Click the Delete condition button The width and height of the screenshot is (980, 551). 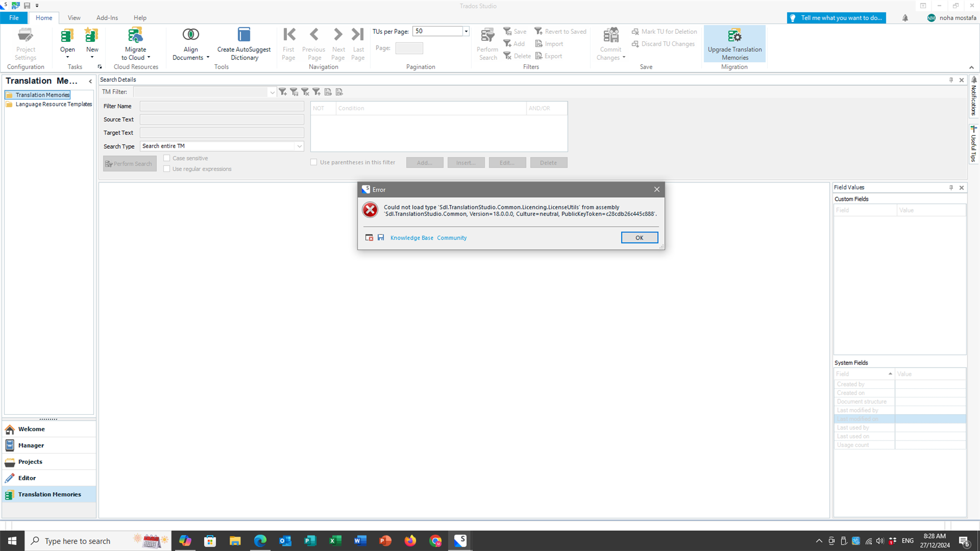[x=549, y=162]
